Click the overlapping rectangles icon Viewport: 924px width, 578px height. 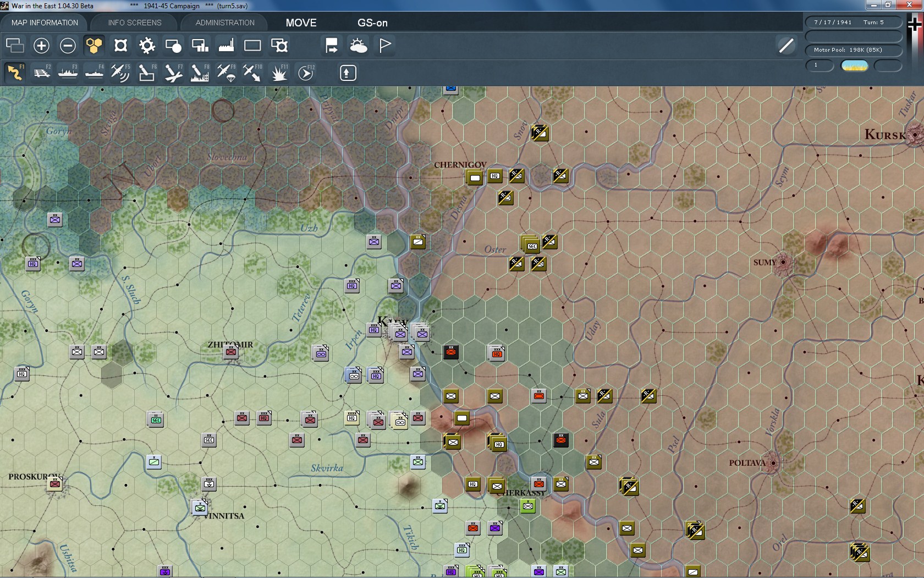pyautogui.click(x=15, y=45)
